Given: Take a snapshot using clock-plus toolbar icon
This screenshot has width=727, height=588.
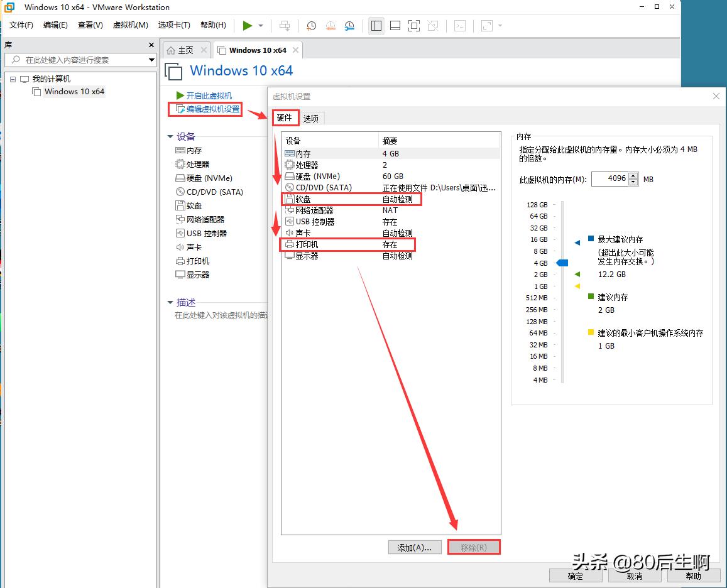Looking at the screenshot, I should coord(311,26).
